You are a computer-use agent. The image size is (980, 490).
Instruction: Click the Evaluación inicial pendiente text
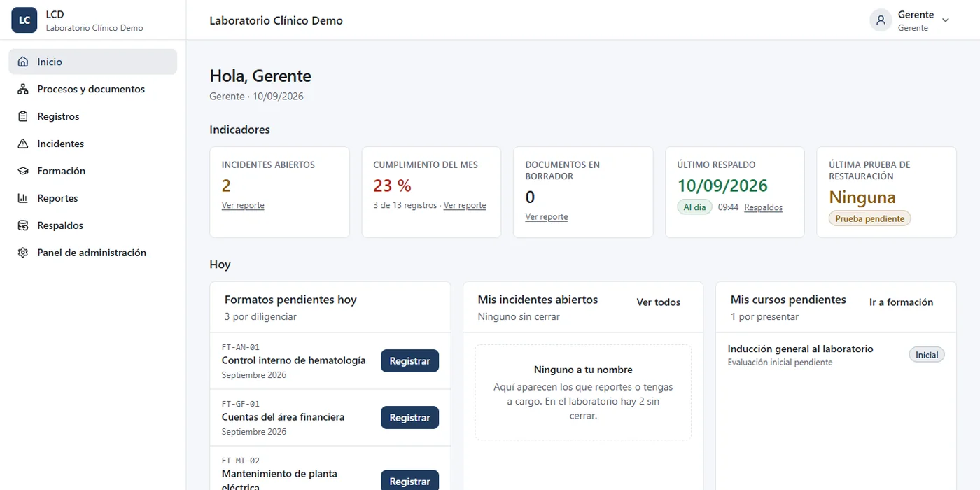click(780, 363)
